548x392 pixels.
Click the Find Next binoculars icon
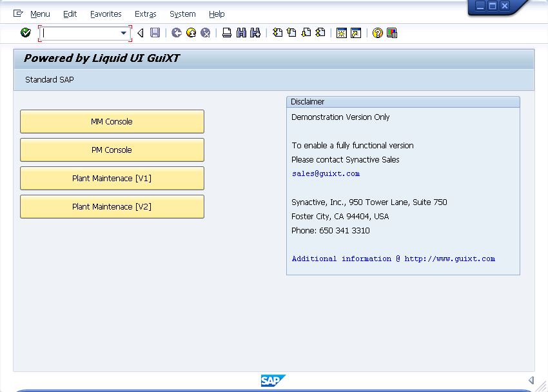tap(255, 33)
